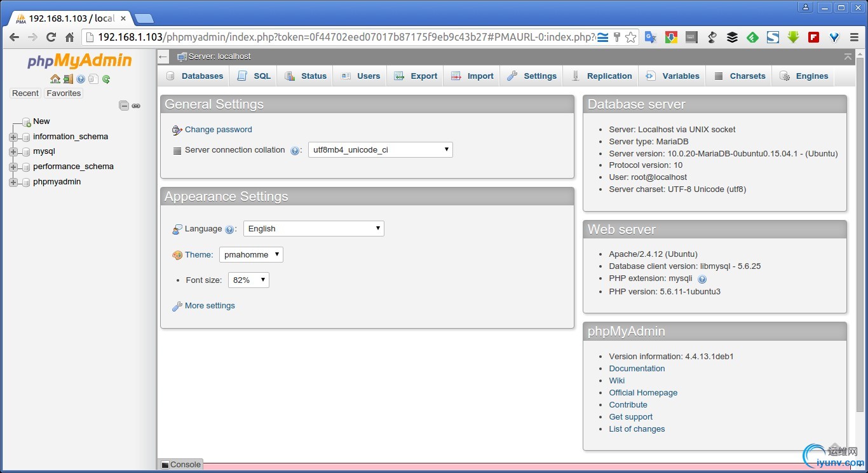Open the Variables tab

[672, 76]
